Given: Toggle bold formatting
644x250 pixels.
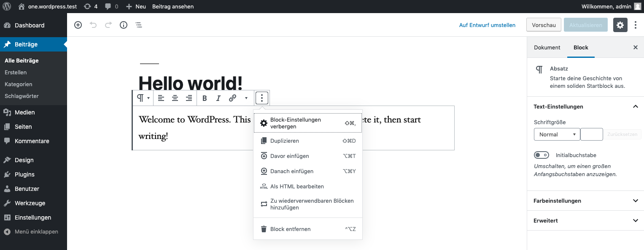Looking at the screenshot, I should point(205,98).
